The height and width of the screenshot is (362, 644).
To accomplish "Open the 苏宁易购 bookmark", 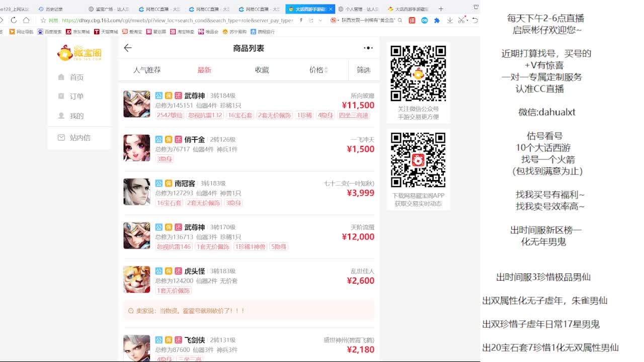I will click(234, 32).
